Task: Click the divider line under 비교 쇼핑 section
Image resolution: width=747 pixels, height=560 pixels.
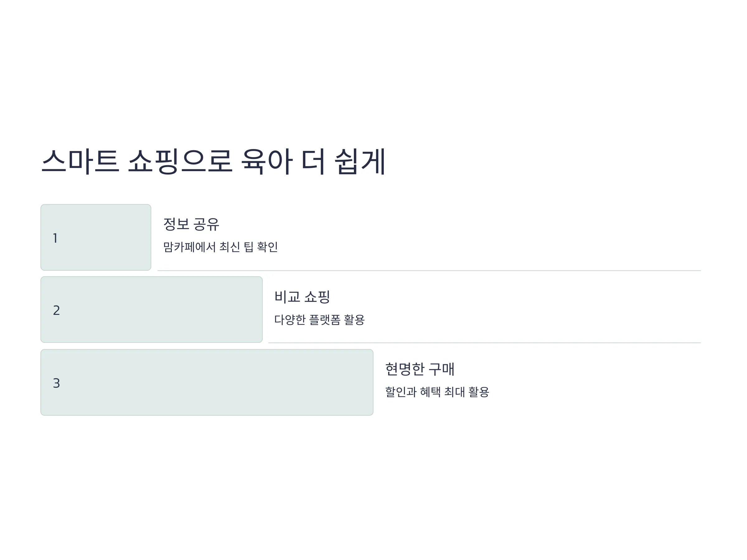Action: tap(484, 343)
